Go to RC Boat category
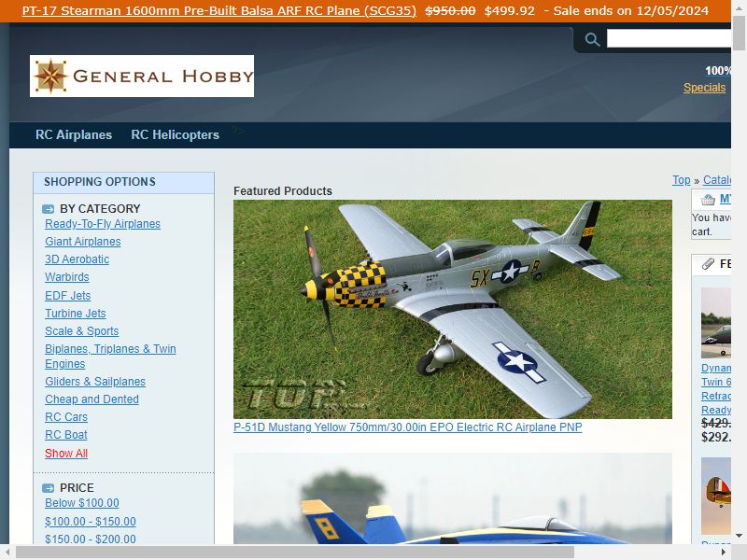The width and height of the screenshot is (747, 560). point(66,435)
